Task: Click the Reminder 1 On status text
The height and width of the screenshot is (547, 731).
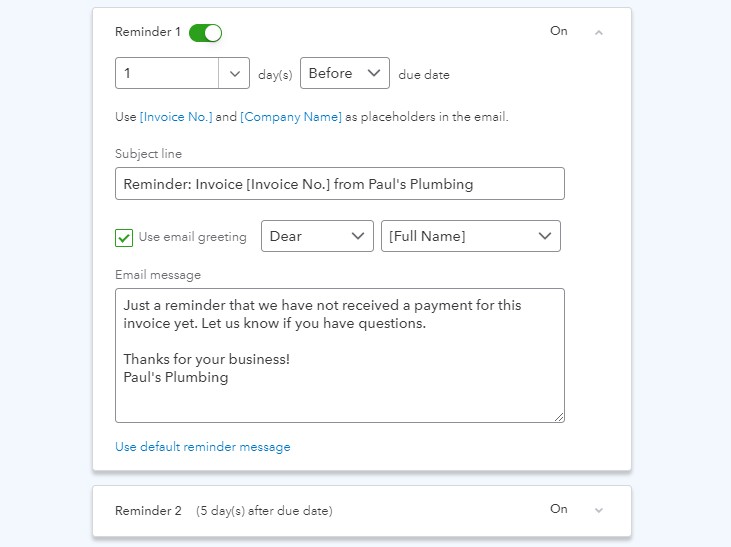Action: (x=559, y=31)
